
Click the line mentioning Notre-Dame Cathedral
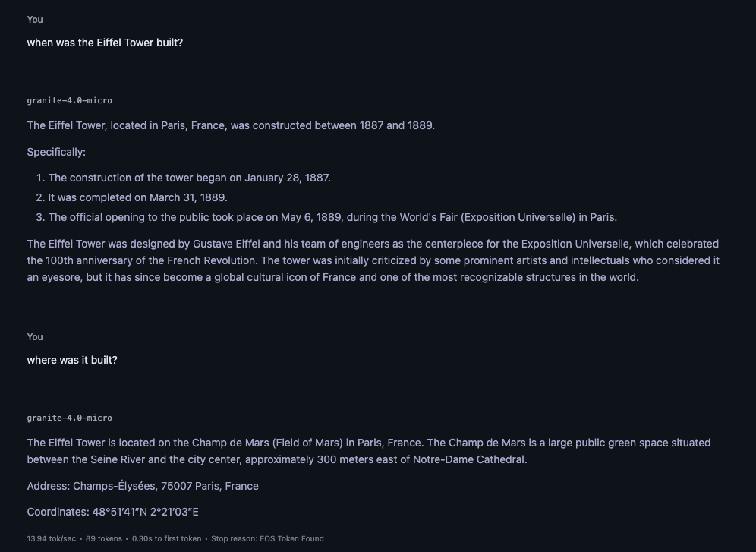276,459
